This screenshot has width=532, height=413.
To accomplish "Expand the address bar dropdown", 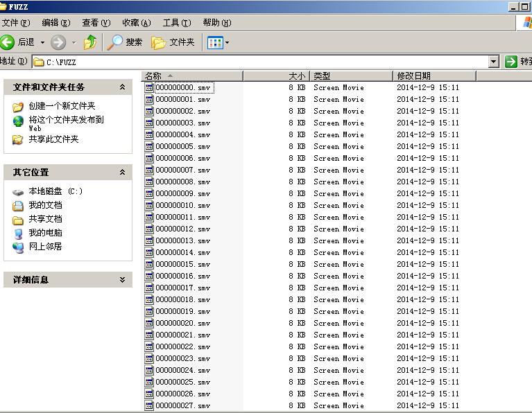I will click(x=494, y=62).
